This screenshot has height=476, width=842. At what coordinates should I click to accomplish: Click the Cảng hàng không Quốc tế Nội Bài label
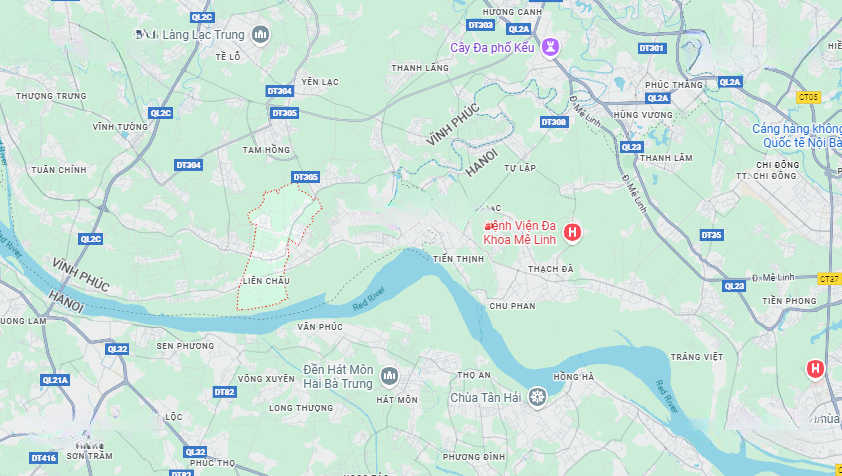point(797,135)
